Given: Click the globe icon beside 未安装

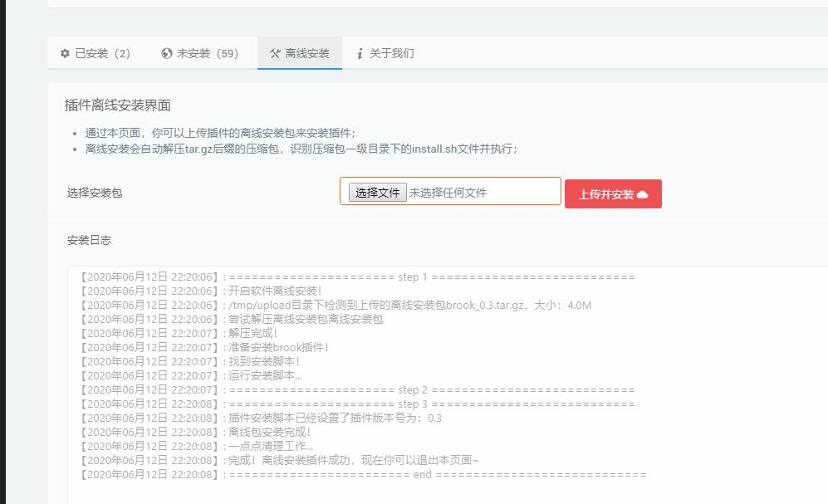Looking at the screenshot, I should 167,53.
